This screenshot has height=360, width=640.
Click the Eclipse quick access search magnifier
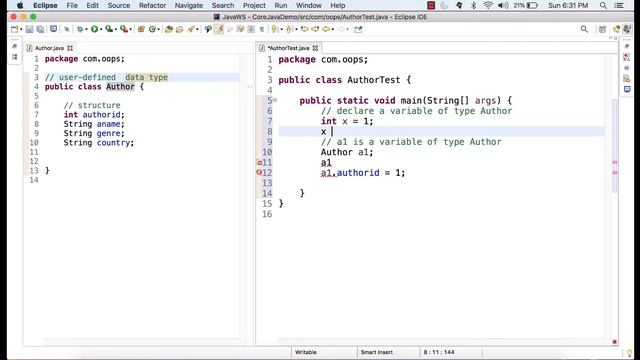[584, 29]
